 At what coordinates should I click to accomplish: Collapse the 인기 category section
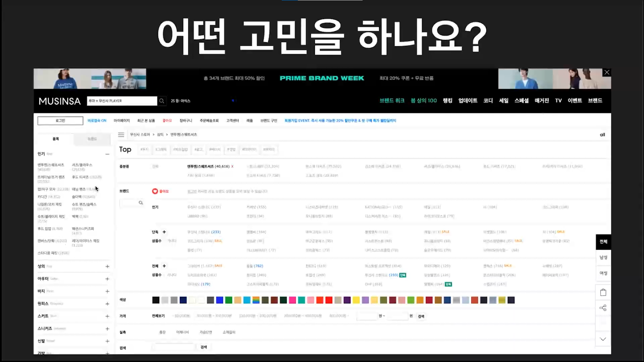pyautogui.click(x=107, y=154)
